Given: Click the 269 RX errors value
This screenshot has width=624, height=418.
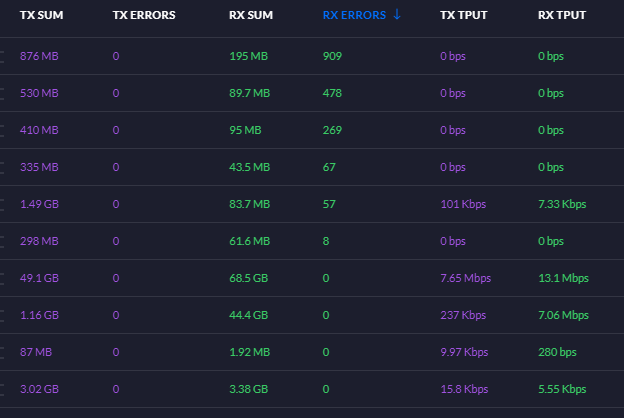Looking at the screenshot, I should click(x=332, y=130).
